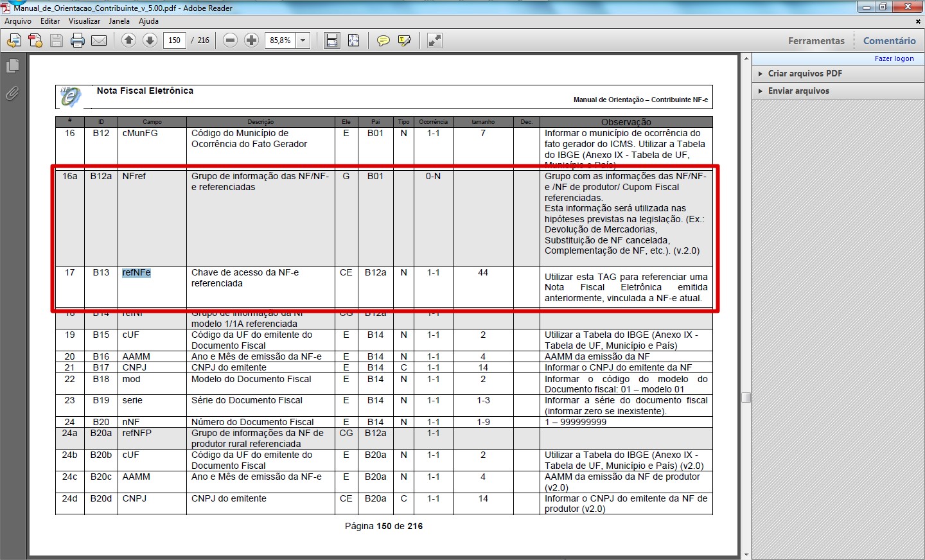Toggle fit one full page view
The image size is (925, 560).
pyautogui.click(x=353, y=40)
